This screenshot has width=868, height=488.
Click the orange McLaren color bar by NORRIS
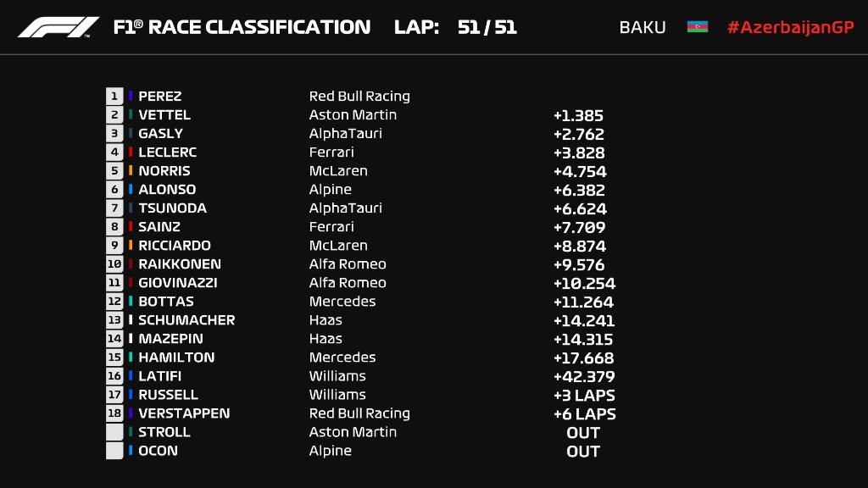131,170
